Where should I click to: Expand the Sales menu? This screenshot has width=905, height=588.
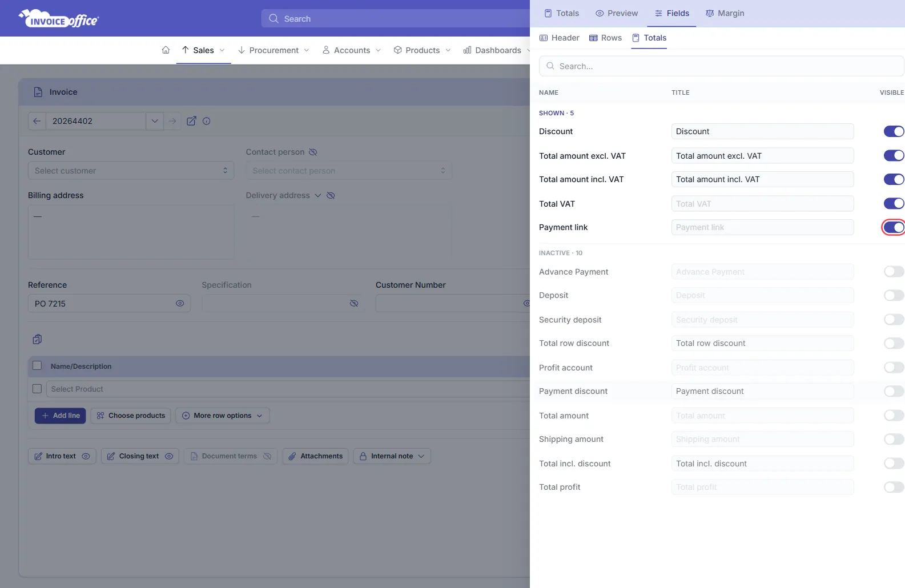[x=203, y=50]
